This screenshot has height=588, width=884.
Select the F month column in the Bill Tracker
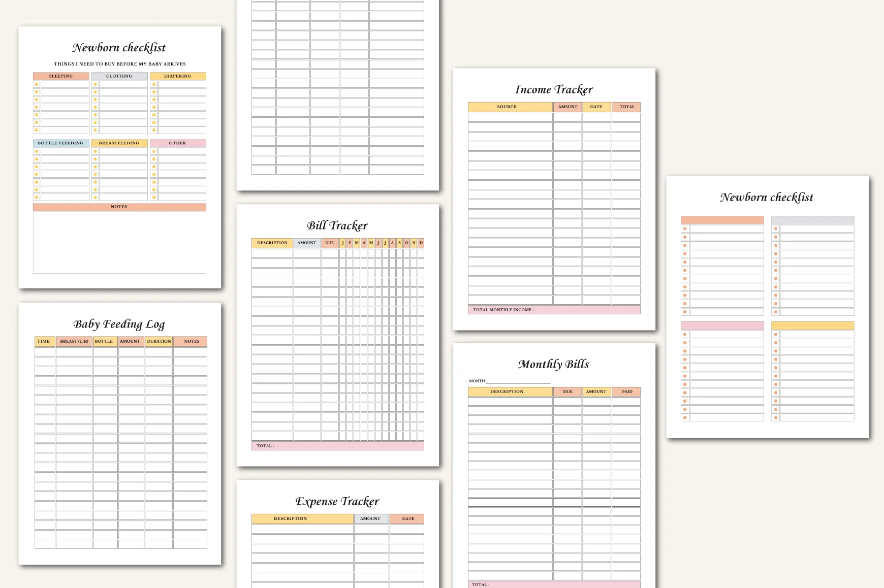click(350, 243)
